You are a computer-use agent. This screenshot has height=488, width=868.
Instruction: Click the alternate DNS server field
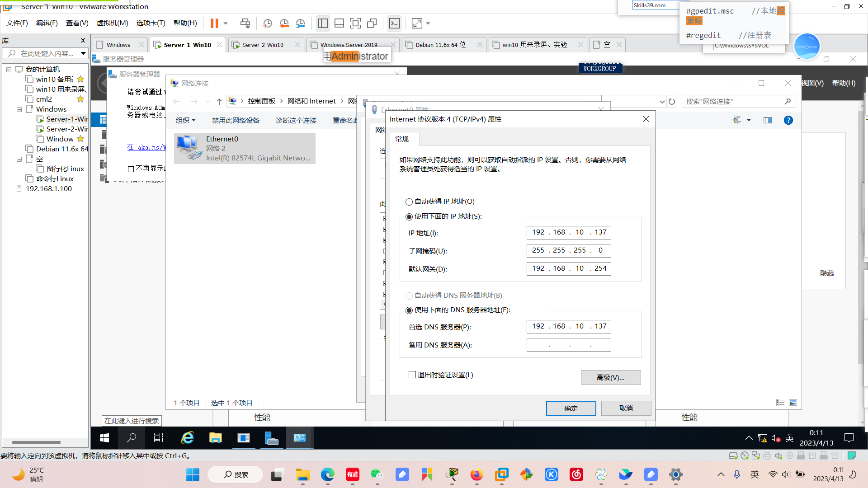[569, 345]
